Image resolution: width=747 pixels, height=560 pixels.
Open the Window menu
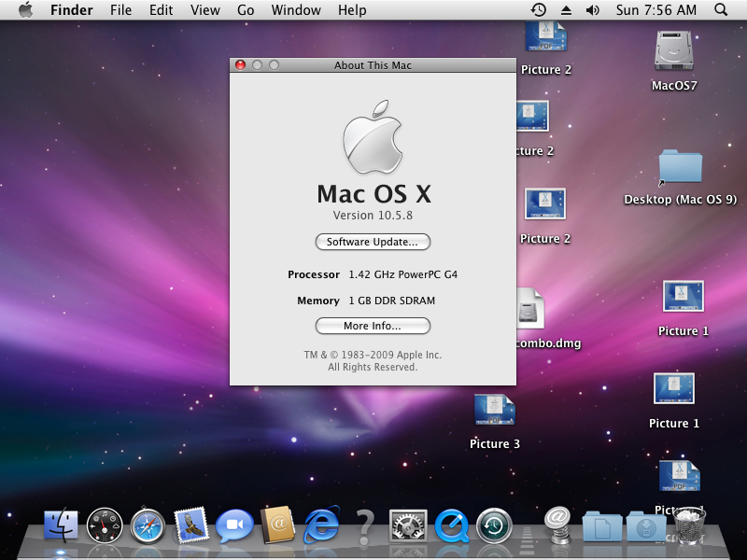click(x=296, y=10)
